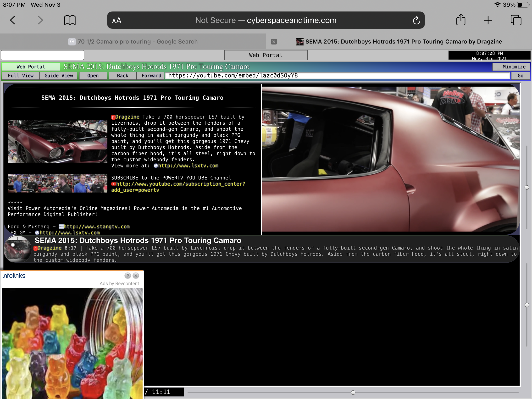Screen dimensions: 532x399
Task: Switch to 70 1/2 Camaro Google Search tab
Action: pos(133,42)
